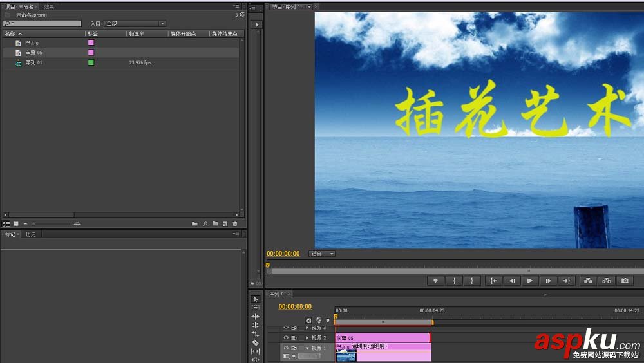This screenshot has height=363, width=644.
Task: Click Automate to Sequence icon
Action: (194, 224)
